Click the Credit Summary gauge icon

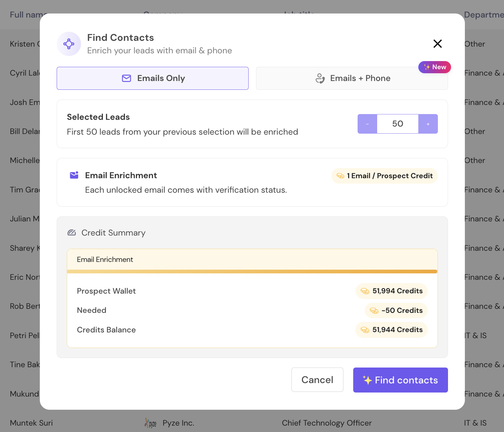coord(72,233)
